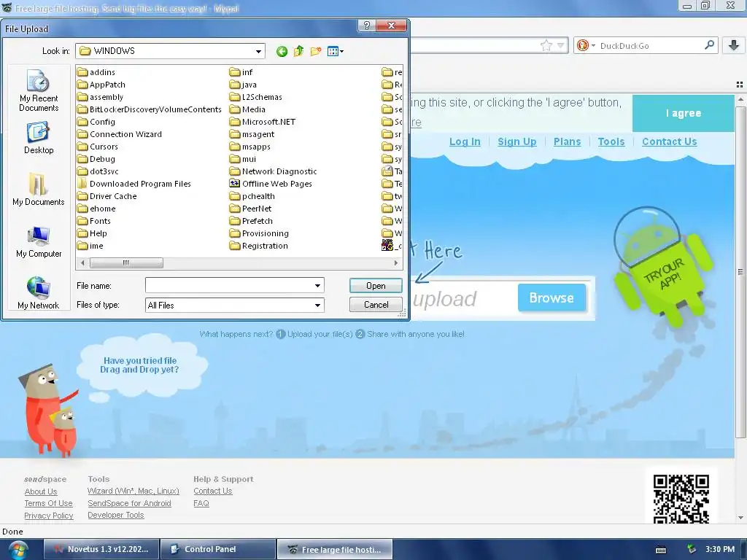The width and height of the screenshot is (747, 560).
Task: Select My Network in the places bar
Action: pos(39,293)
